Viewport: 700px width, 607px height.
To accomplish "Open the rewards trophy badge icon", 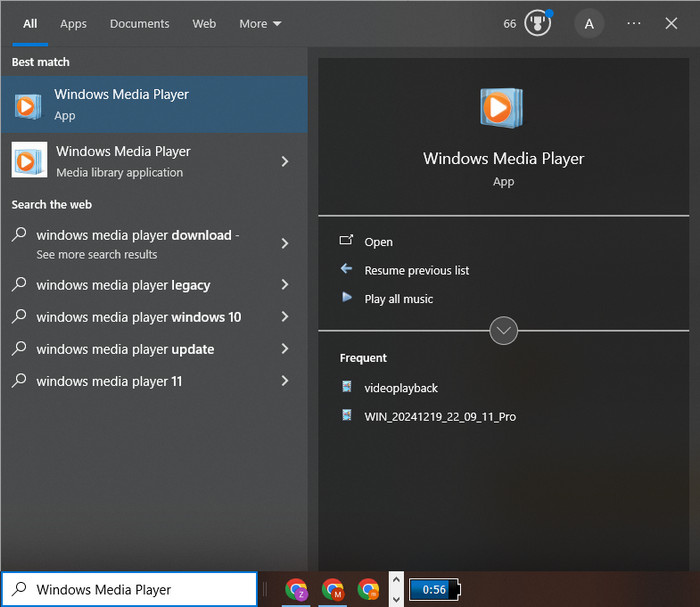I will pos(538,23).
